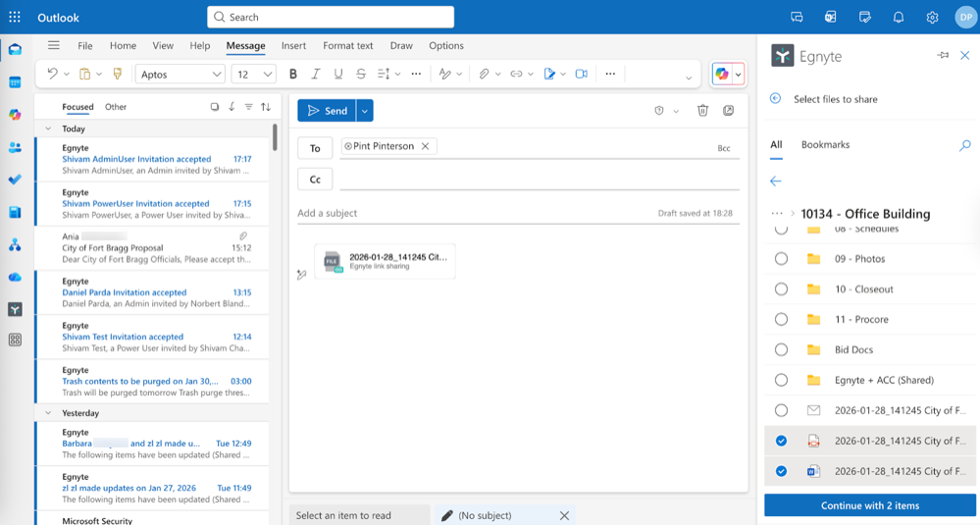
Task: Click the Format Painter icon
Action: pyautogui.click(x=117, y=74)
